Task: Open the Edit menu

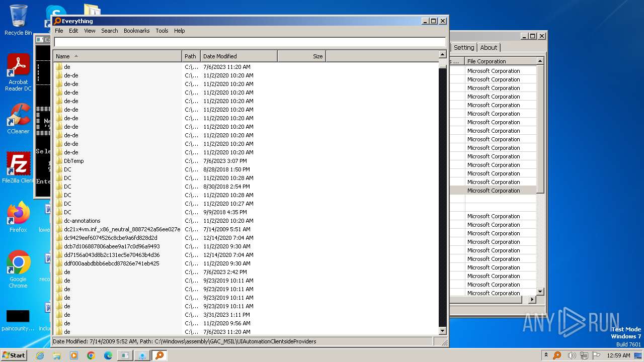Action: coord(73,31)
